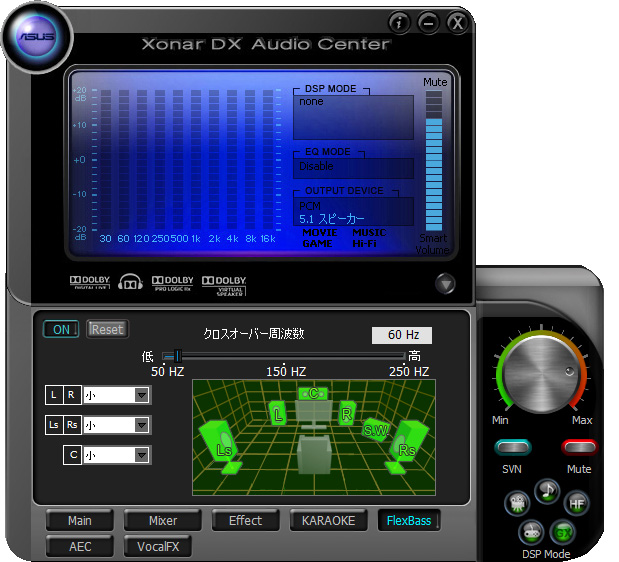Collapse panel with the round down-arrow button
This screenshot has width=619, height=562.
[445, 284]
